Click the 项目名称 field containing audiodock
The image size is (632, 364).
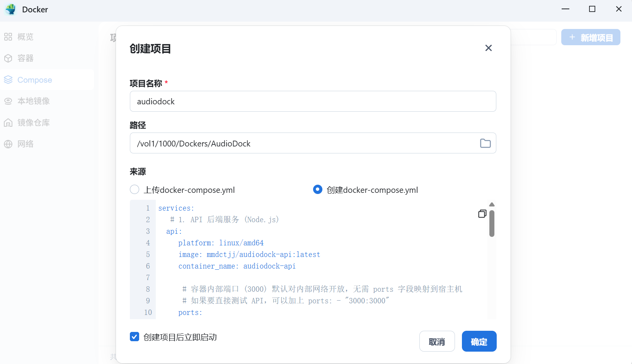coord(313,101)
